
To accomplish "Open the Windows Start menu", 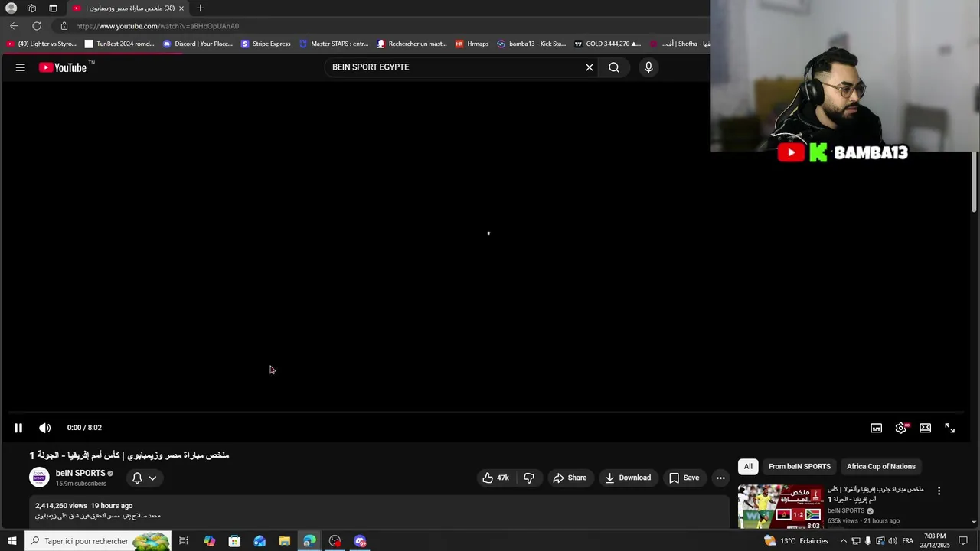I will [x=11, y=541].
